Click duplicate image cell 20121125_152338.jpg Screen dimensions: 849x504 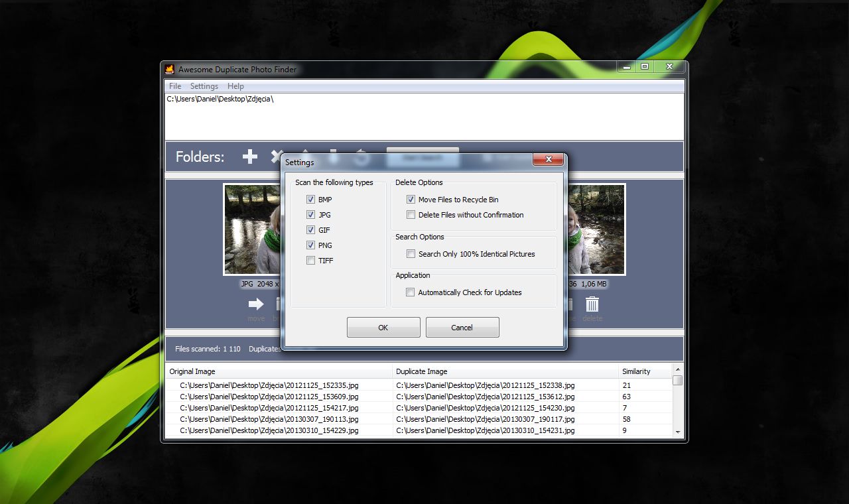(486, 385)
